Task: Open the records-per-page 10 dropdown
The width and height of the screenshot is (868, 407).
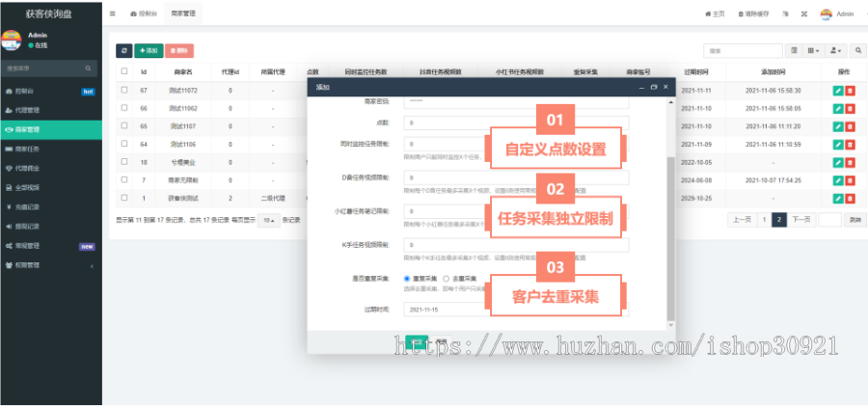Action: (269, 220)
